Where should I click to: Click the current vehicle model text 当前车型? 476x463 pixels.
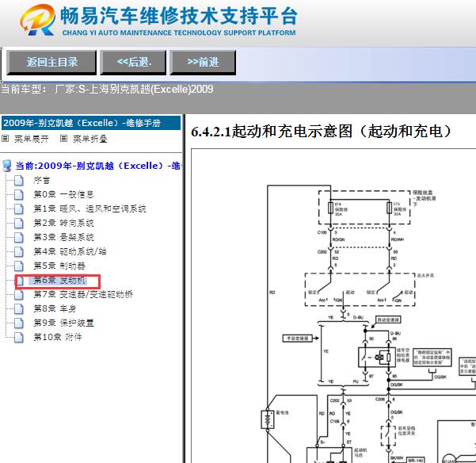[107, 89]
